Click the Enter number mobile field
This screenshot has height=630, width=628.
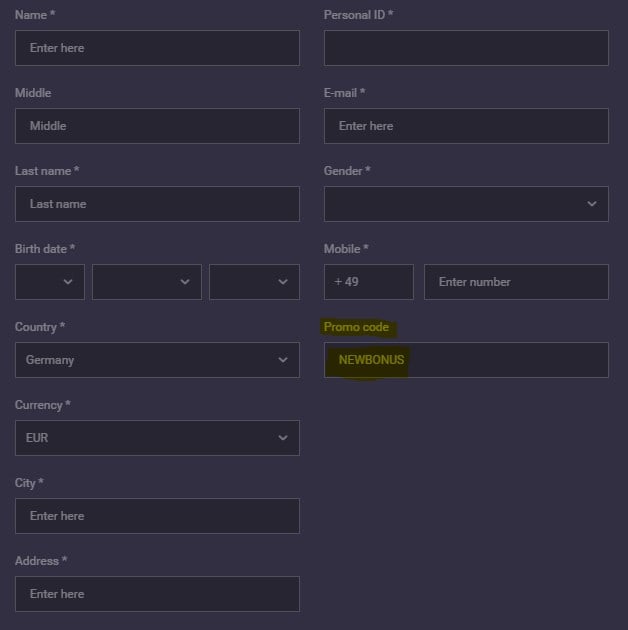(x=516, y=282)
